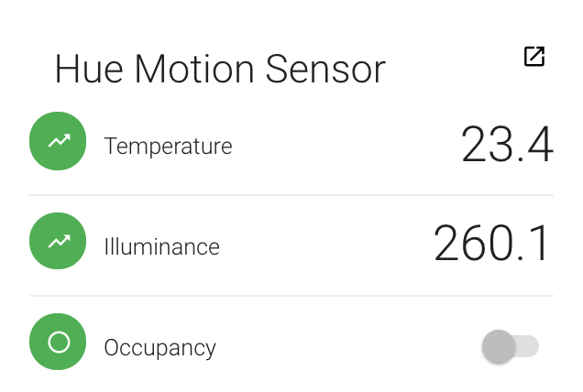Click the divider above the Occupancy row
The image size is (583, 392).
tap(291, 296)
